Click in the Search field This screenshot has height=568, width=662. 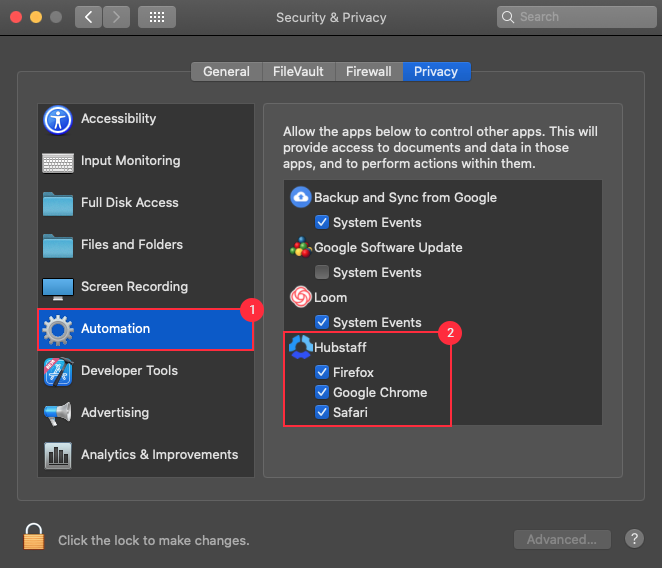[576, 17]
